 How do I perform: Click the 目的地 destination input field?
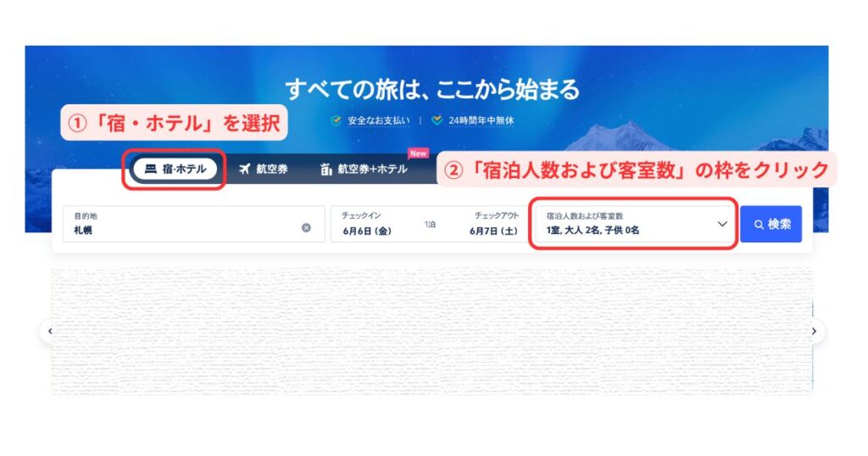pos(194,224)
